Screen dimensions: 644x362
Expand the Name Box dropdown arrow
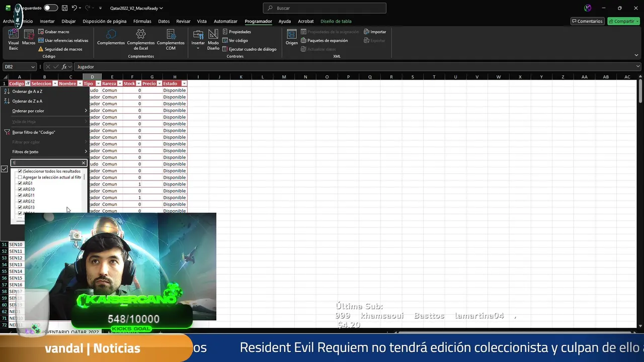pyautogui.click(x=33, y=67)
